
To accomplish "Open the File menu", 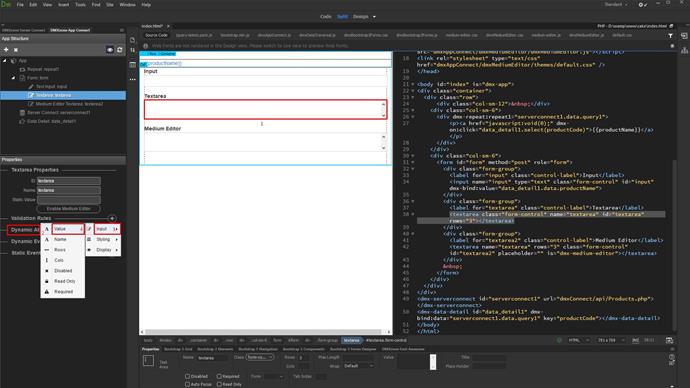I will 20,5.
